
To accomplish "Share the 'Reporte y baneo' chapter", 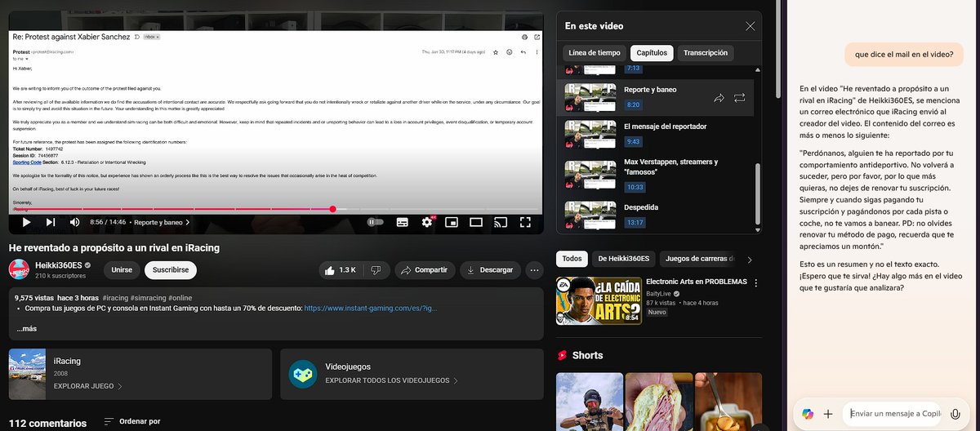I will point(719,97).
